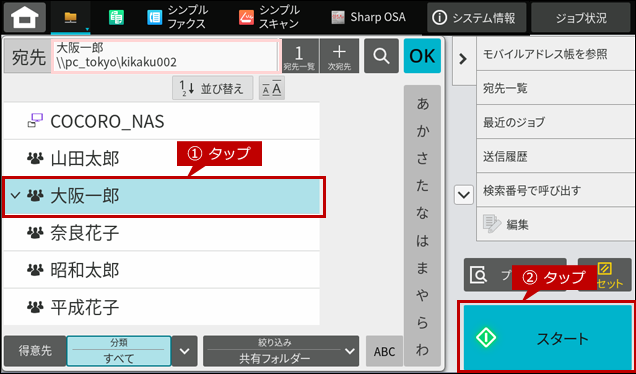This screenshot has height=374, width=636.
Task: Launch Sharp OSA
Action: (x=369, y=17)
